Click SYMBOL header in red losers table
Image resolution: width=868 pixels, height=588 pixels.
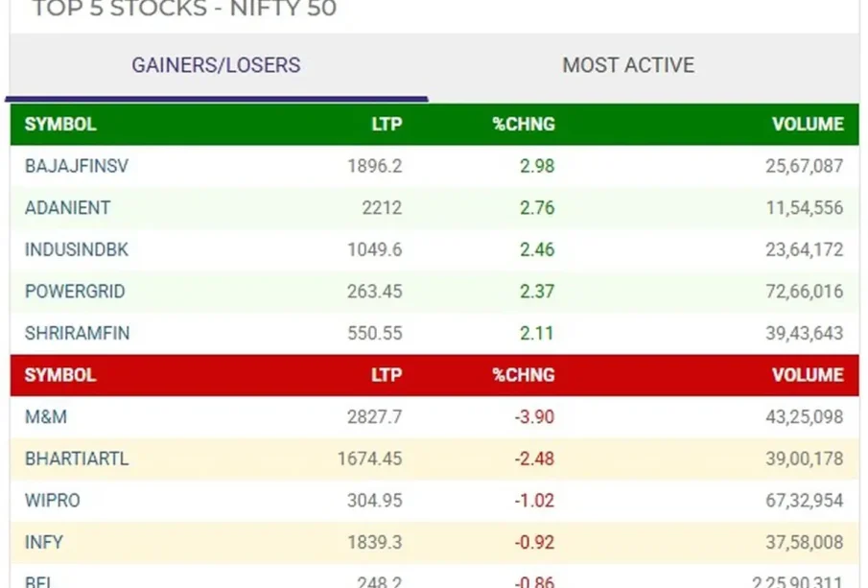(x=60, y=375)
